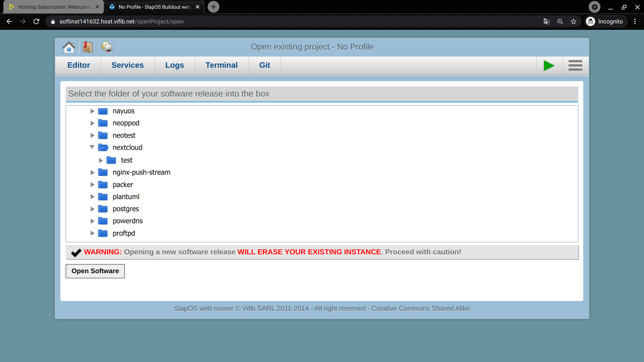Click the globe/software icon in the header
This screenshot has width=644, height=362.
107,47
